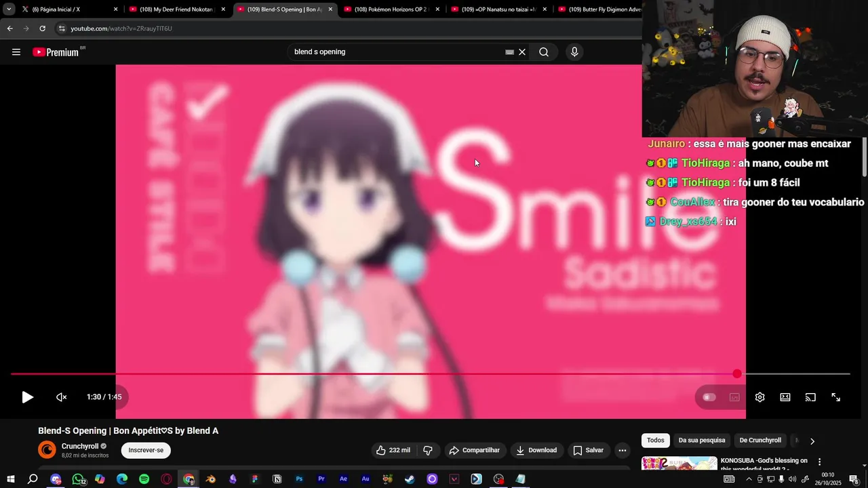Select the Todos filter chip
The height and width of the screenshot is (488, 868).
656,441
